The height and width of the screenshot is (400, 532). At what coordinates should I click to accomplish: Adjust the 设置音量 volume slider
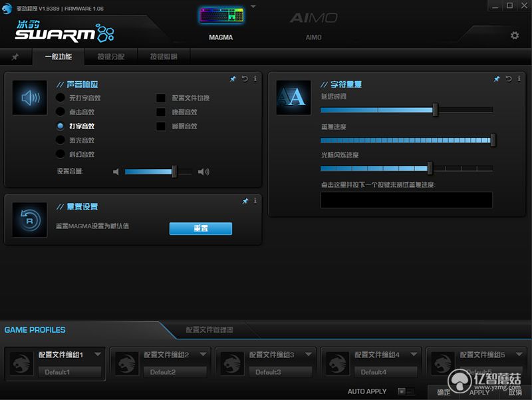[x=158, y=172]
